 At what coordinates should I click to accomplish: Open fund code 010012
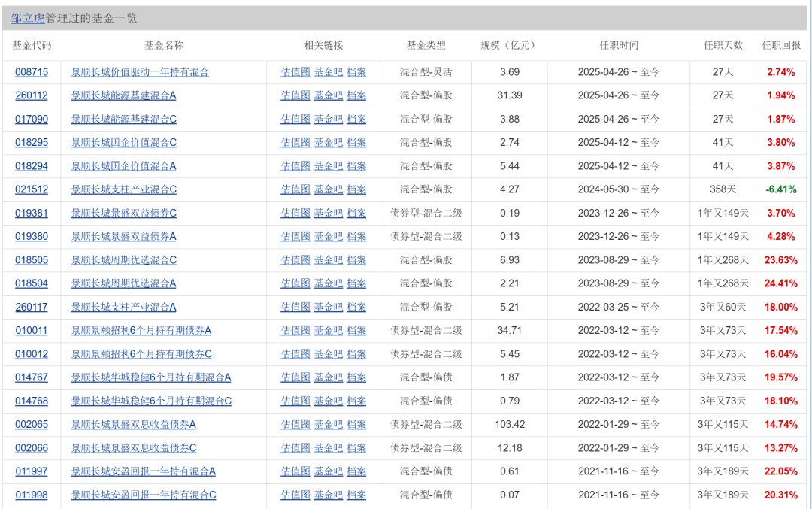32,354
